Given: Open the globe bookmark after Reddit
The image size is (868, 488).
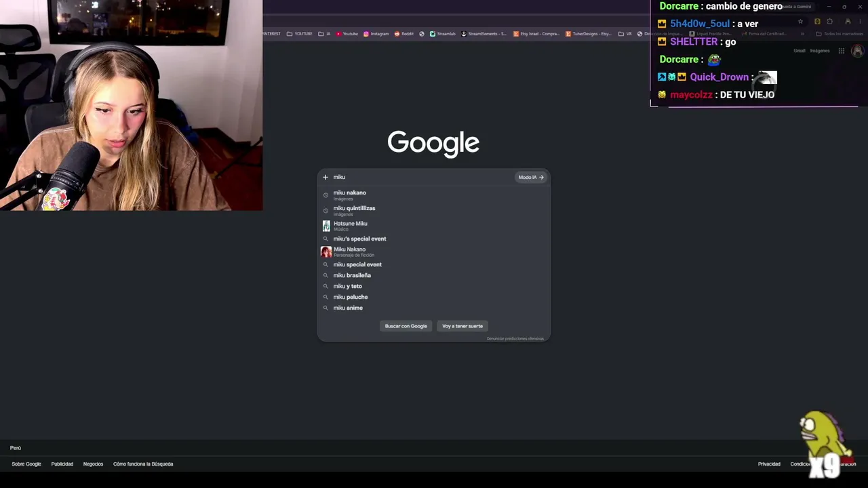Looking at the screenshot, I should (422, 34).
